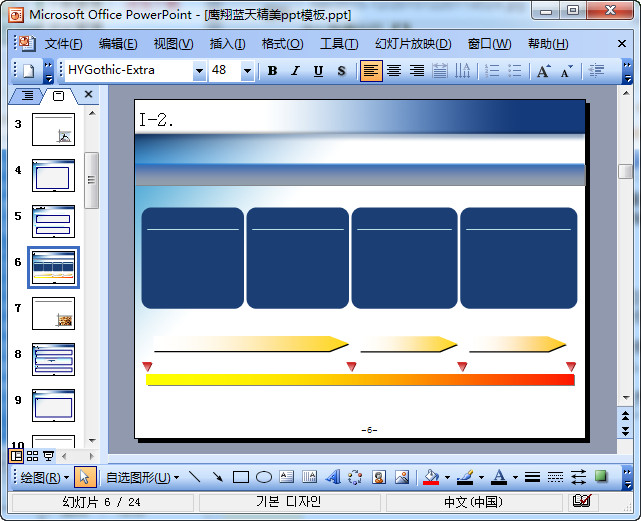Select the Oval drawing tool

(264, 477)
